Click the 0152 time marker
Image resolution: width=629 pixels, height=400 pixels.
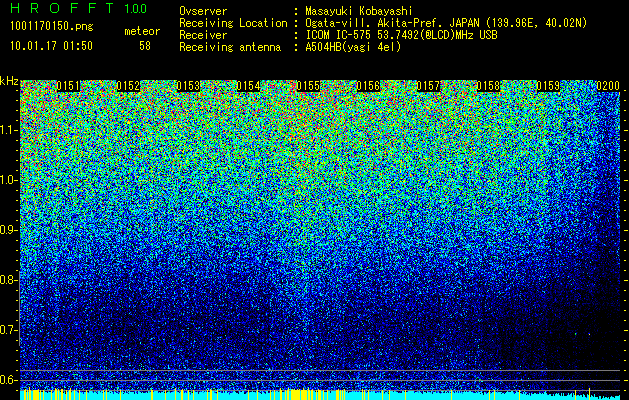(x=128, y=86)
